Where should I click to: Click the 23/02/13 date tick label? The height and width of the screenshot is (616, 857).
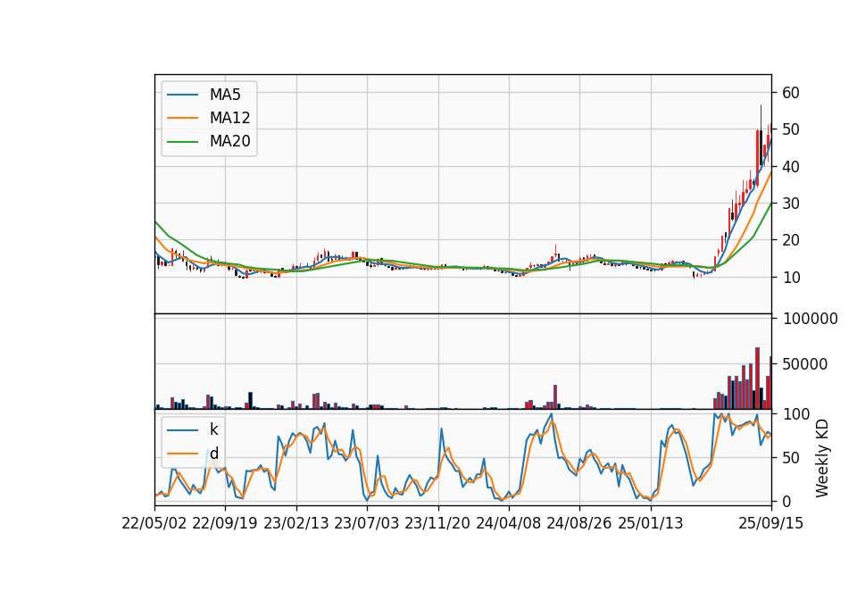[x=296, y=523]
